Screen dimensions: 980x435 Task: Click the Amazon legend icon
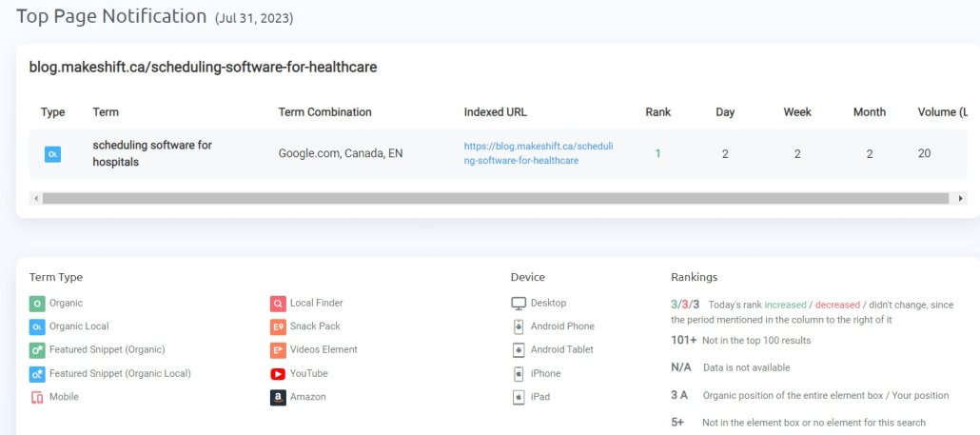278,398
